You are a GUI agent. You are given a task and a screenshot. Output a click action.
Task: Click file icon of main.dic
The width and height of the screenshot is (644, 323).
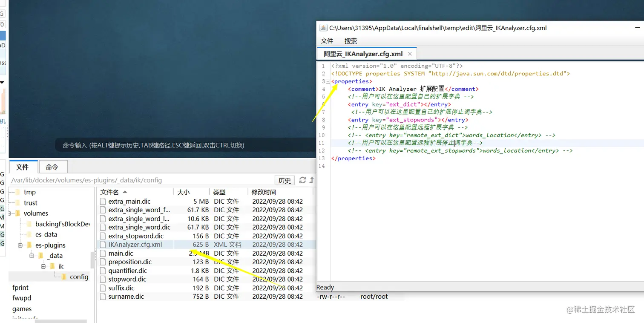click(103, 253)
